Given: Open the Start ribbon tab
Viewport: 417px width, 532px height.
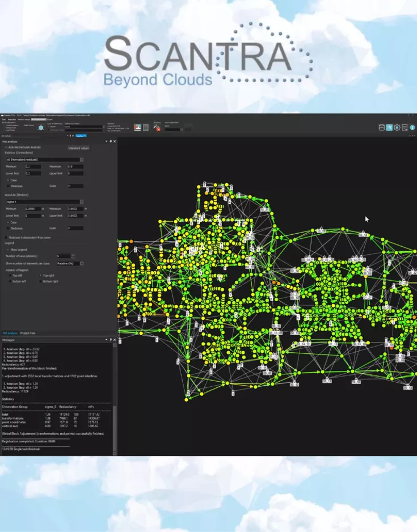Looking at the screenshot, I should (x=4, y=120).
